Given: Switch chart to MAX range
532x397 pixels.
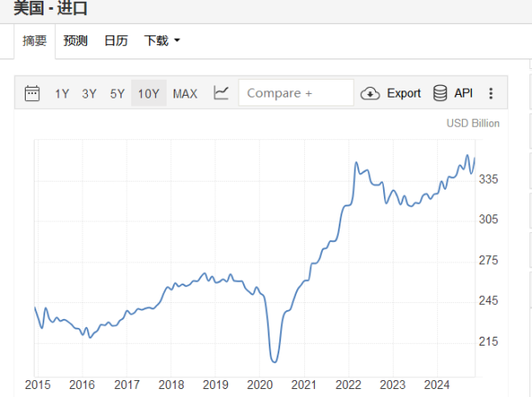Looking at the screenshot, I should coord(185,94).
